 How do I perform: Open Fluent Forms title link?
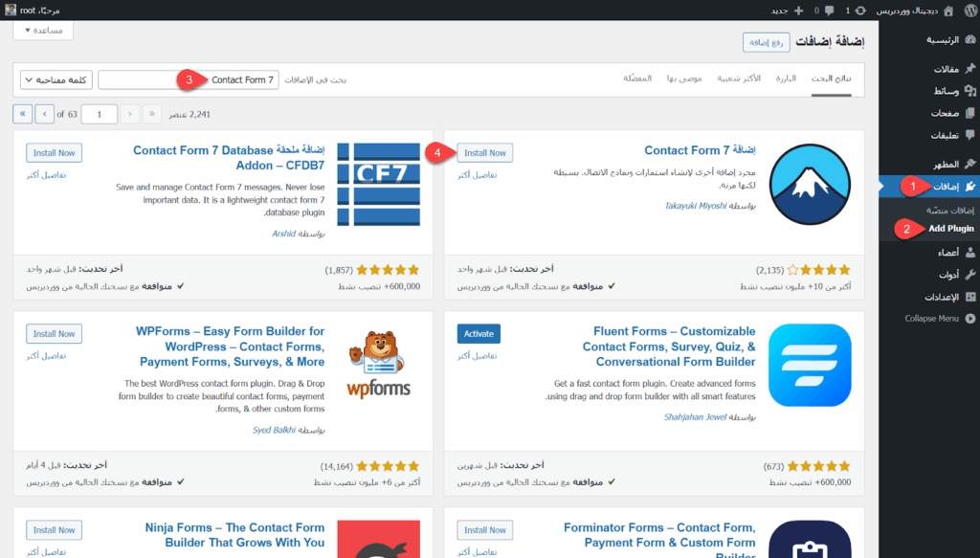click(x=669, y=346)
